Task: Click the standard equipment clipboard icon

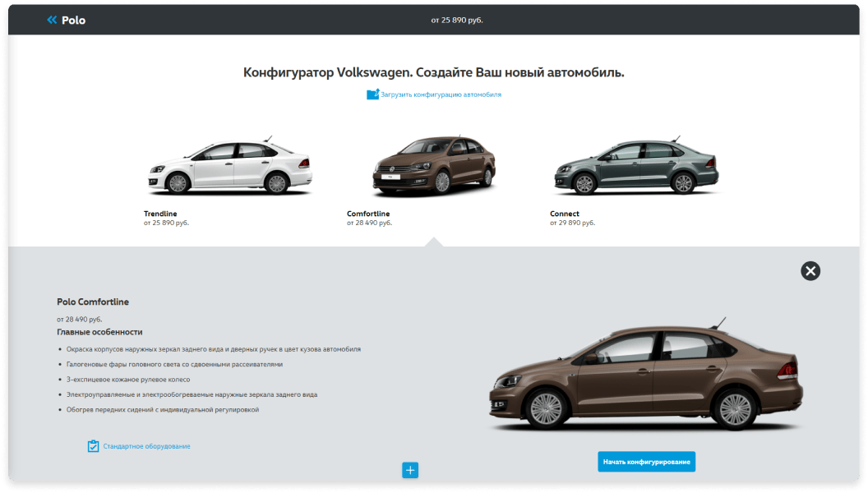Action: click(x=93, y=446)
